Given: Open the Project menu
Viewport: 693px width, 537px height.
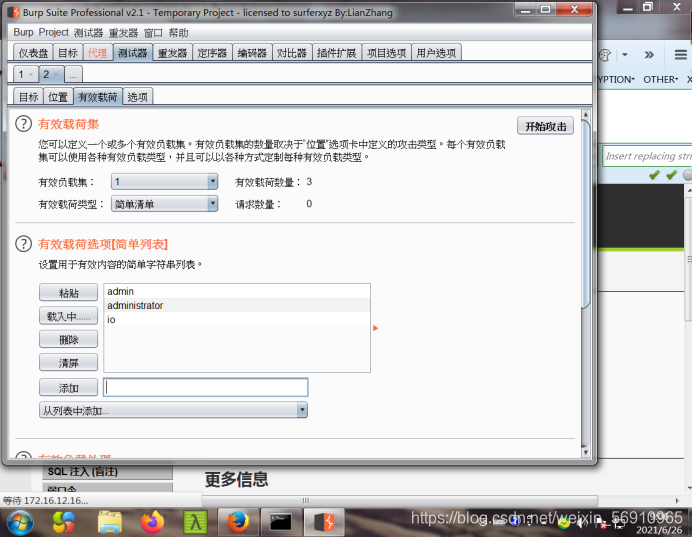Looking at the screenshot, I should [x=53, y=32].
